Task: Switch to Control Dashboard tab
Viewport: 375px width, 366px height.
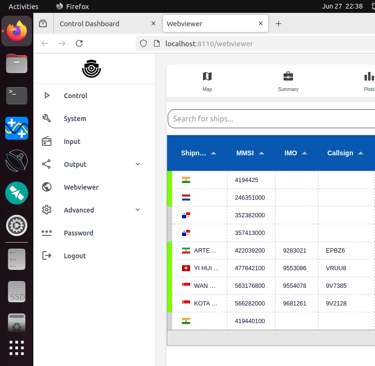Action: click(89, 24)
